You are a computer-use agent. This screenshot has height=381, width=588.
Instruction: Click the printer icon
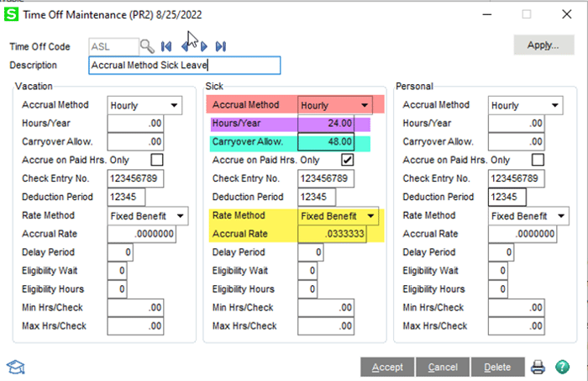click(538, 367)
